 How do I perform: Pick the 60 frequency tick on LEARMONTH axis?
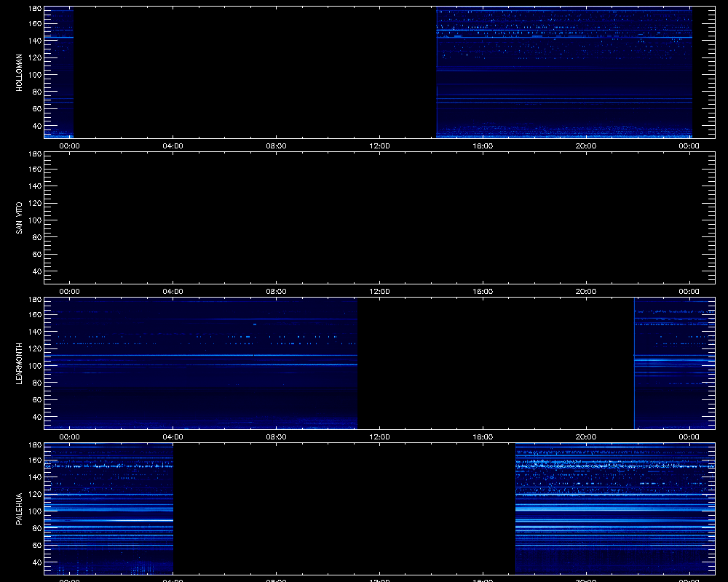pyautogui.click(x=37, y=399)
